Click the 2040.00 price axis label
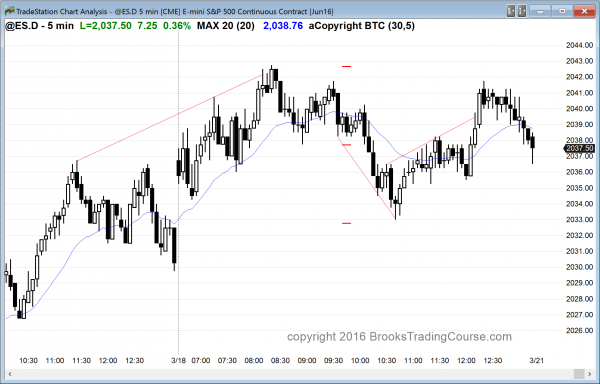600x384 pixels. pos(579,109)
